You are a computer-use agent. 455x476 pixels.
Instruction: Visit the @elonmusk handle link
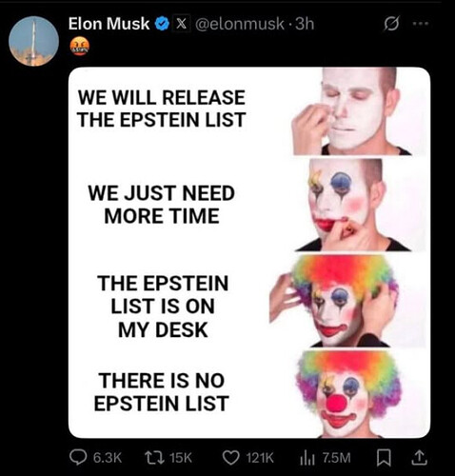240,24
